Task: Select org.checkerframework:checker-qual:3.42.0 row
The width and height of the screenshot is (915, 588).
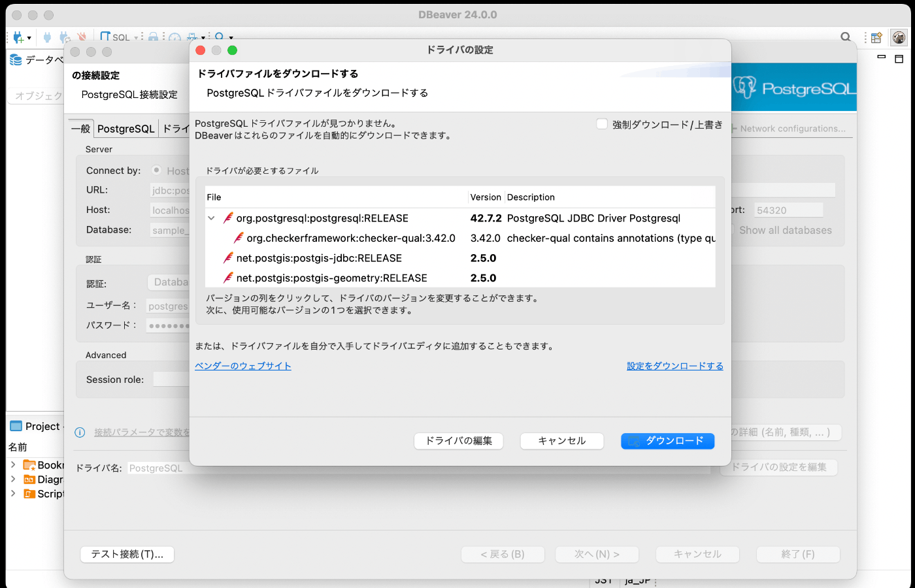Action: 460,238
